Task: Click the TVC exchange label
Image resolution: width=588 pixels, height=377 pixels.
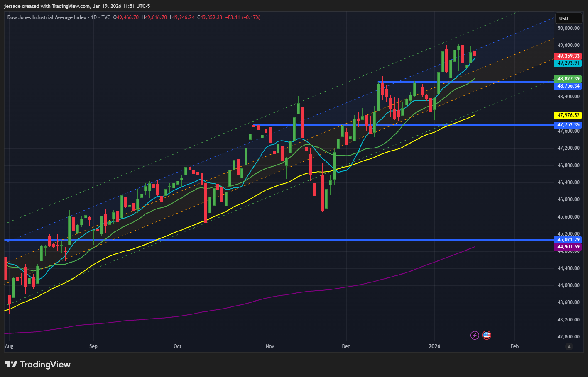Action: click(x=106, y=17)
